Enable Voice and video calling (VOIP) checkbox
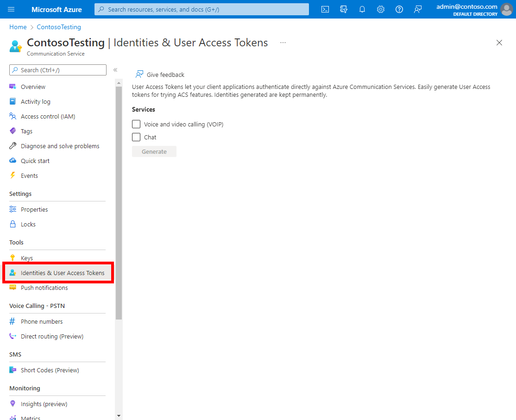The width and height of the screenshot is (516, 420). tap(136, 124)
